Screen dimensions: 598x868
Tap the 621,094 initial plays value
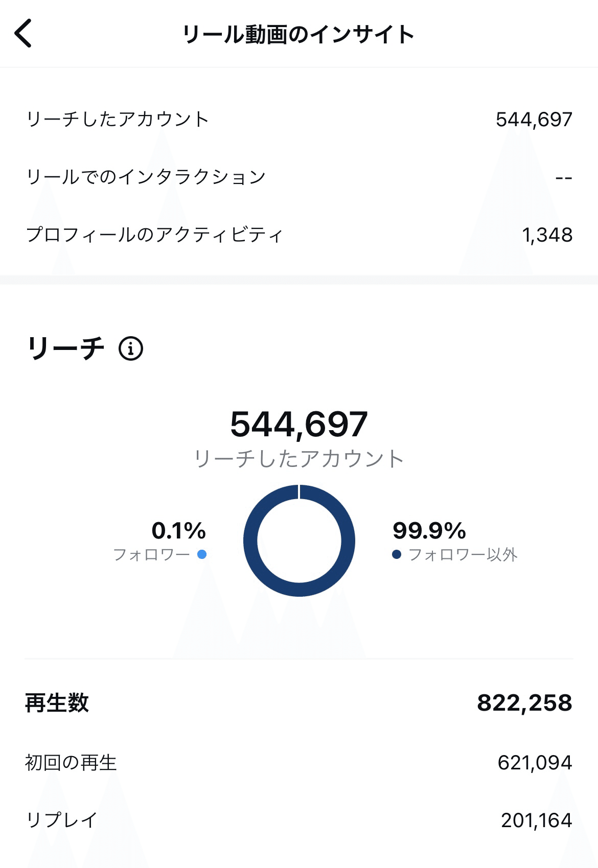(x=535, y=763)
